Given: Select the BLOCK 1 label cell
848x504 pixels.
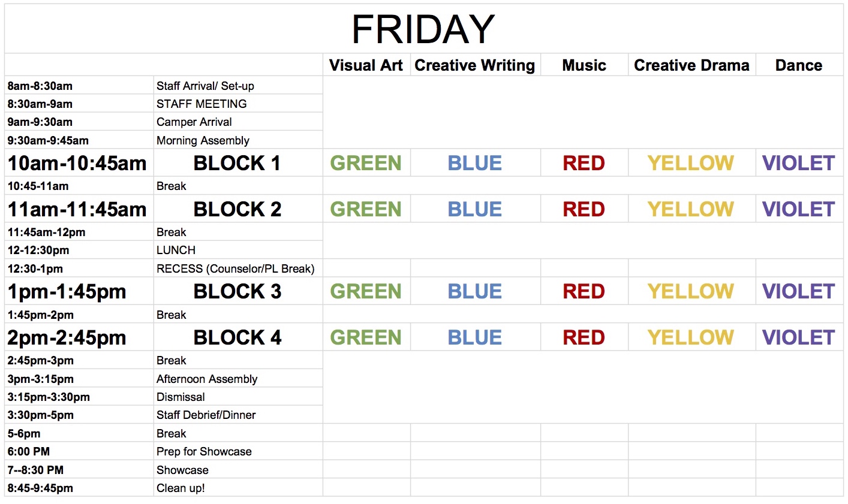Looking at the screenshot, I should click(x=237, y=163).
